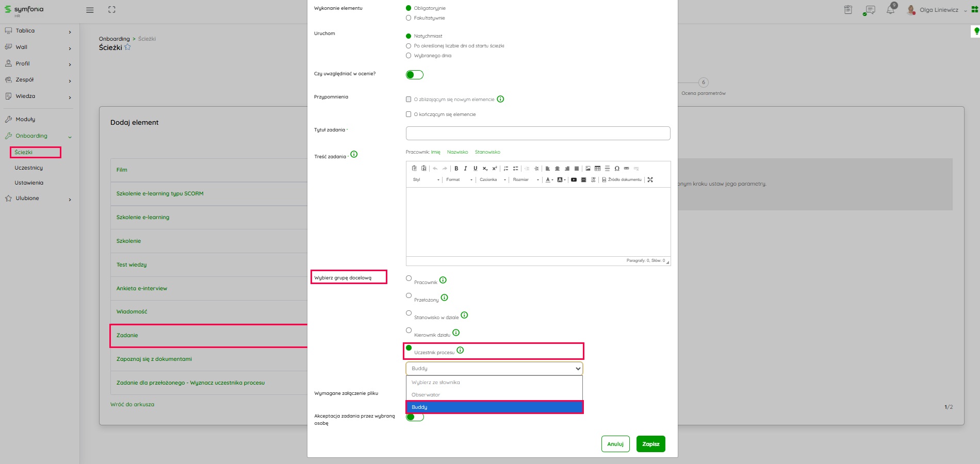
Task: Choose Obserwator from the dropdown list
Action: pyautogui.click(x=426, y=395)
